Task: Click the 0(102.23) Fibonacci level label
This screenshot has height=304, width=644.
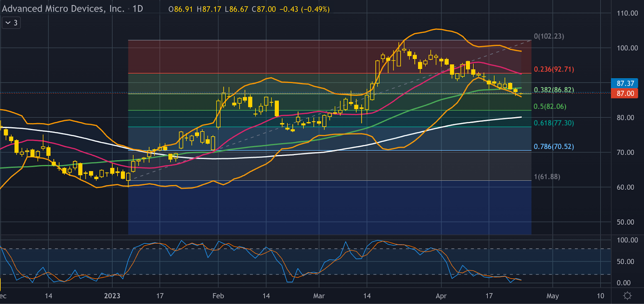Action: pyautogui.click(x=549, y=36)
